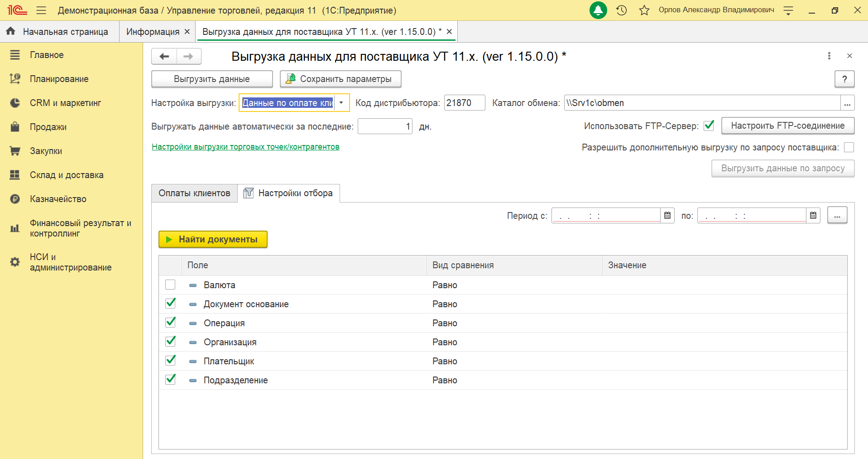The width and height of the screenshot is (868, 459).
Task: Click the notifications bell icon
Action: click(598, 10)
